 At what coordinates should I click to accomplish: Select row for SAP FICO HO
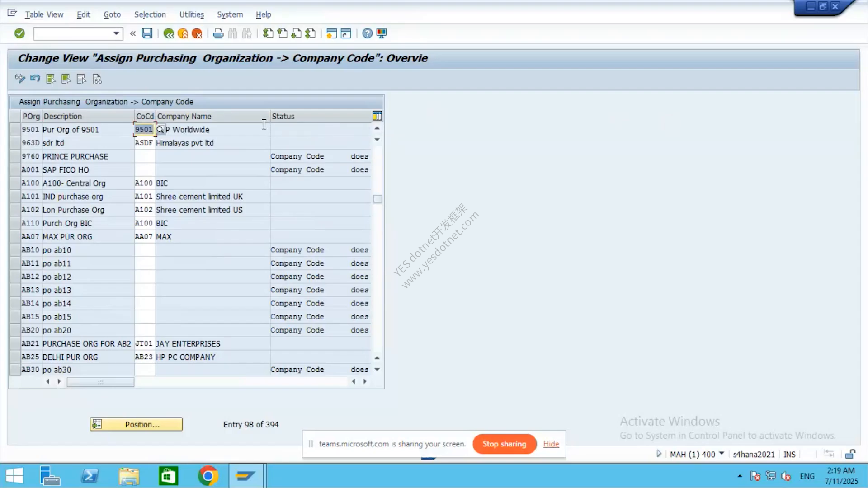tap(15, 170)
